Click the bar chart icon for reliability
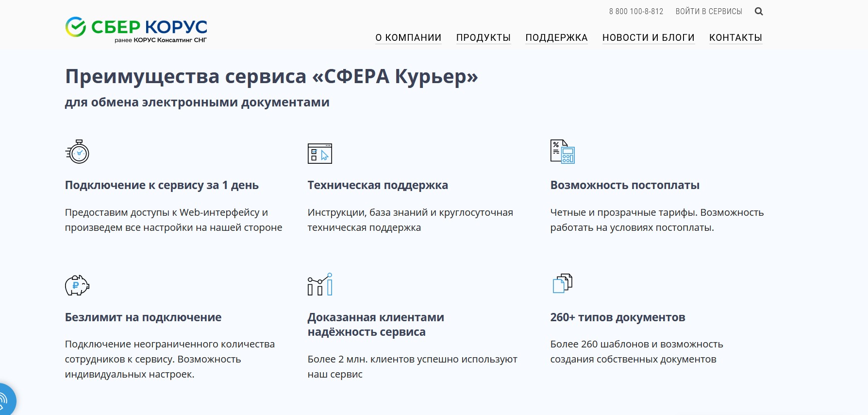868x415 pixels. 320,284
